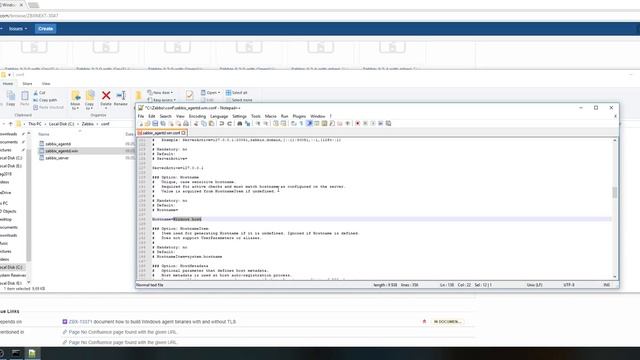This screenshot has height=360, width=640.
Task: Click the red Record Macro icon
Action: 358,123
